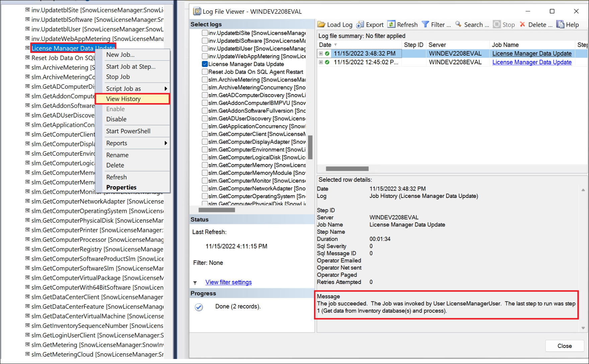Click the Date column sort arrow

336,45
